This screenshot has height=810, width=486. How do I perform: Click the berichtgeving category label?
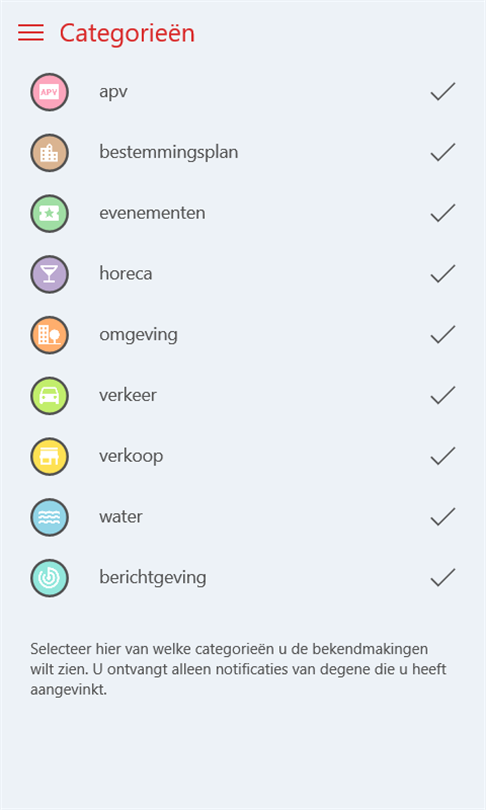point(153,578)
